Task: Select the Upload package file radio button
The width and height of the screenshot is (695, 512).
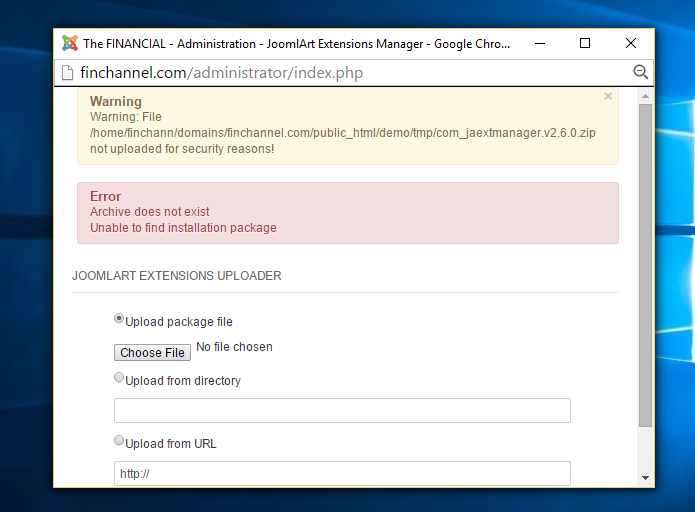Action: click(x=119, y=318)
